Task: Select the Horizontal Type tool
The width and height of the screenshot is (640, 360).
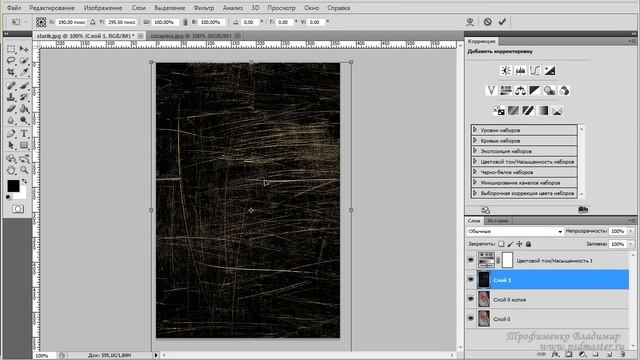Action: click(x=24, y=133)
